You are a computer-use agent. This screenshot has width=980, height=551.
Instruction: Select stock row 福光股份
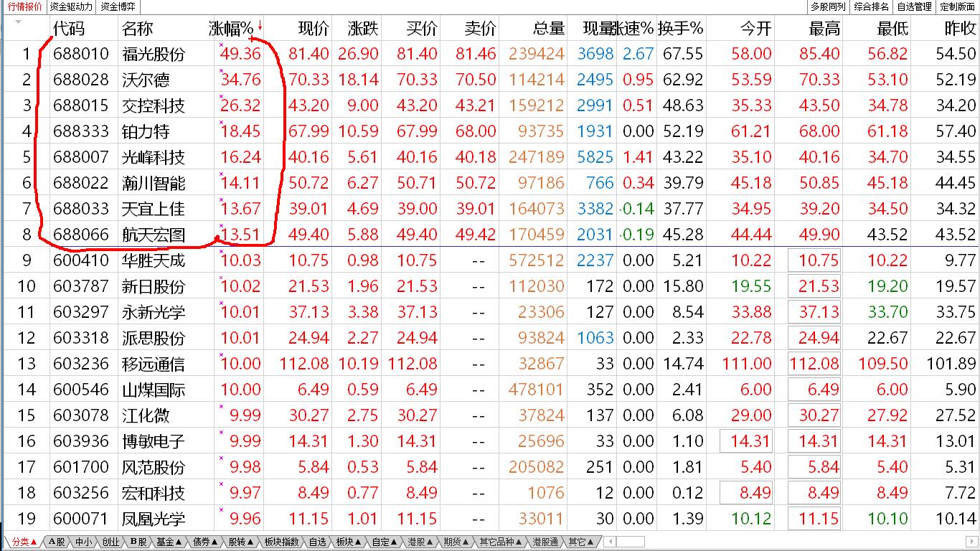tap(490, 54)
